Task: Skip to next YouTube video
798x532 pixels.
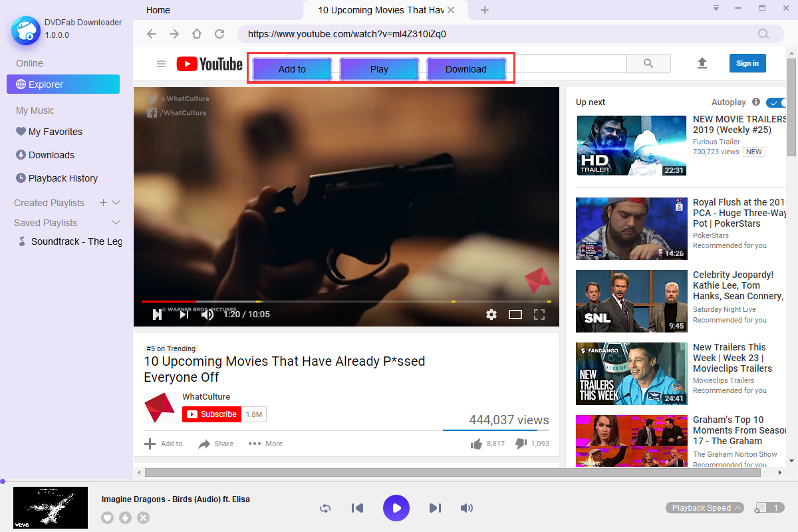Action: click(x=184, y=315)
